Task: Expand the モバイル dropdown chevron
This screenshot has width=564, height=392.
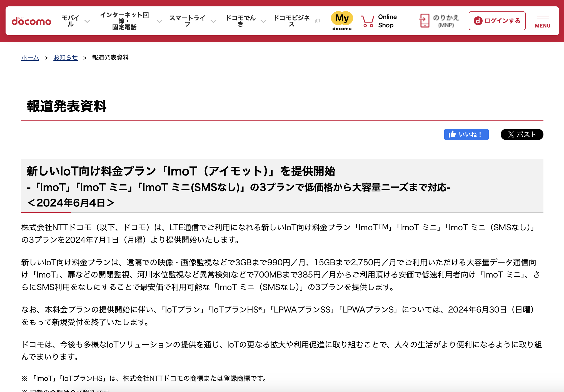Action: tap(87, 22)
